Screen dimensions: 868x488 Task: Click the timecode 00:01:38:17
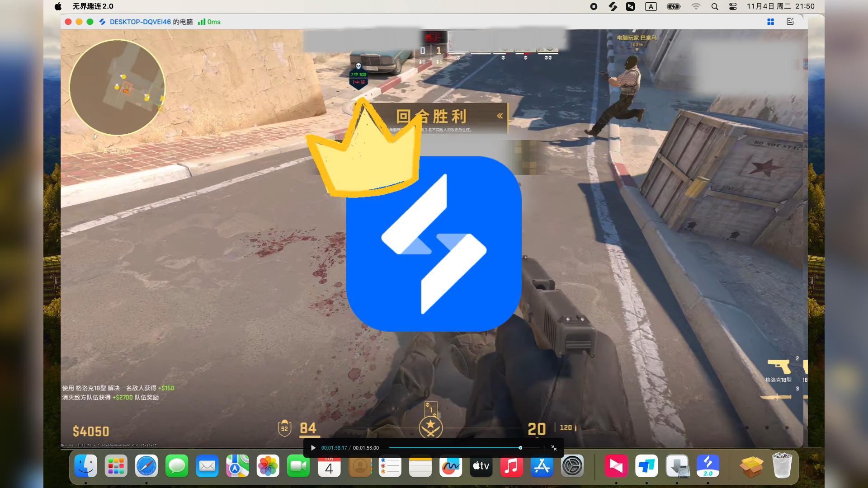(334, 448)
